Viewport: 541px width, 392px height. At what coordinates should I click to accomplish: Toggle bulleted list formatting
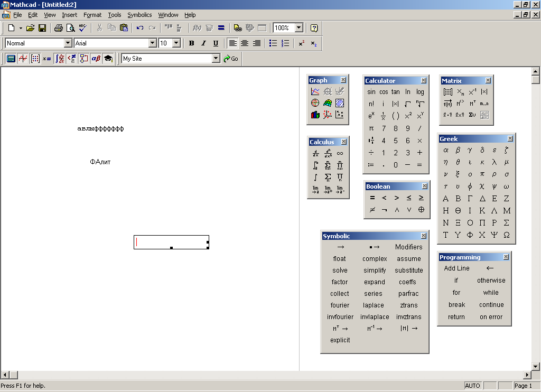(273, 43)
